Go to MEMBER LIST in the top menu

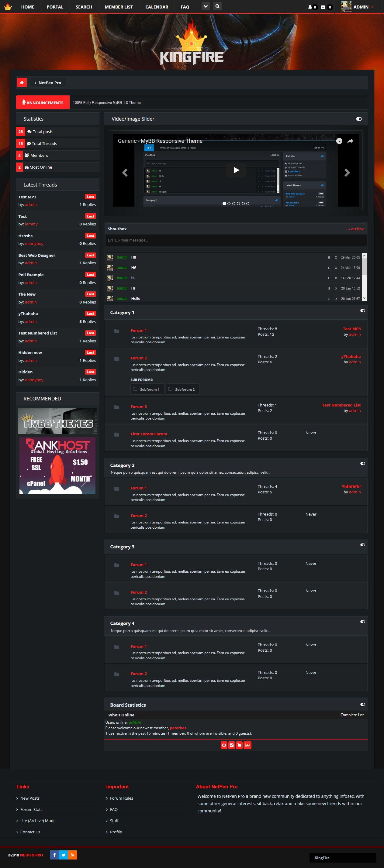click(x=119, y=7)
